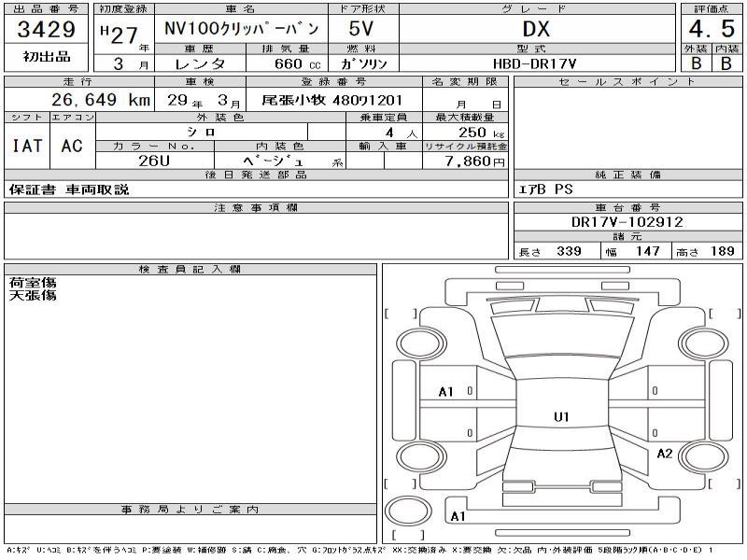Click vehicle history value レンタ
Viewport: 747px width, 560px height.
coord(200,63)
